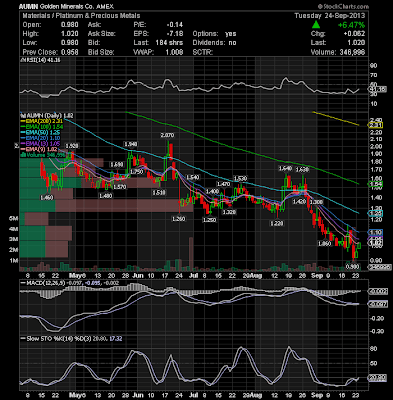Click the Prev Close value 0.958
The width and height of the screenshot is (393, 400).
coord(70,52)
